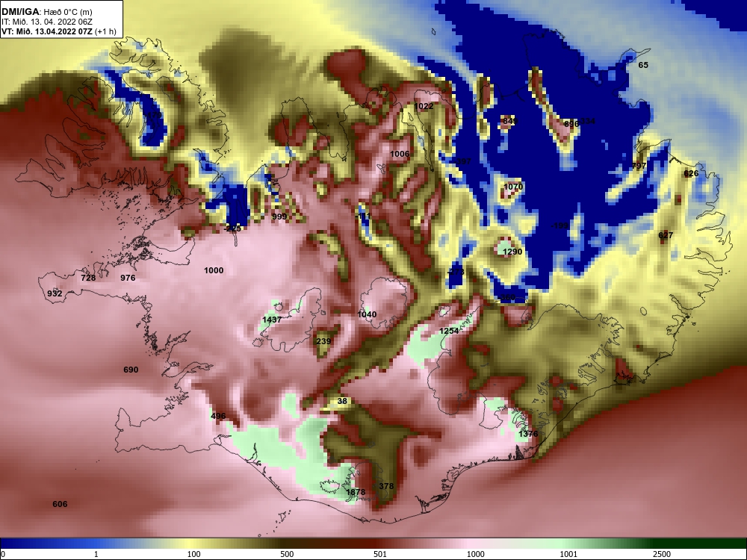Click the 378 value on the map
This screenshot has width=747, height=560.
click(x=386, y=486)
